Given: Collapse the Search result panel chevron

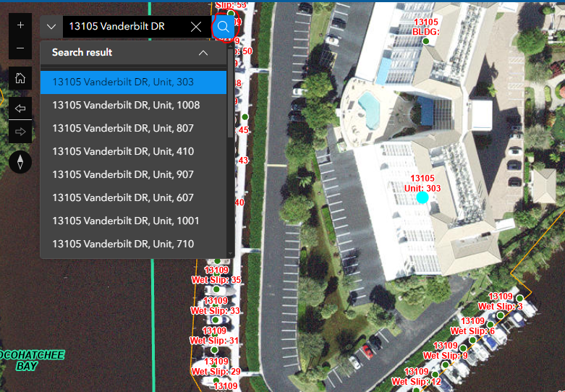Looking at the screenshot, I should [203, 53].
